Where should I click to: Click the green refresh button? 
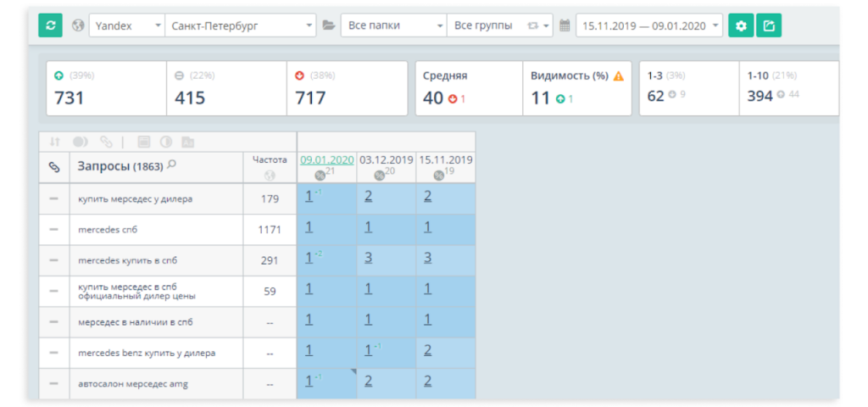[50, 25]
